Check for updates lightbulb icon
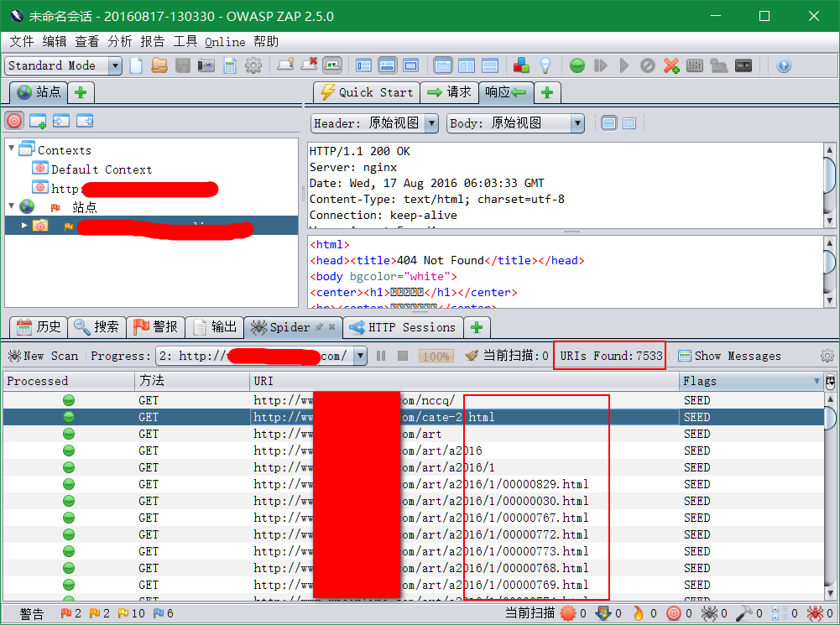840x625 pixels. click(545, 65)
